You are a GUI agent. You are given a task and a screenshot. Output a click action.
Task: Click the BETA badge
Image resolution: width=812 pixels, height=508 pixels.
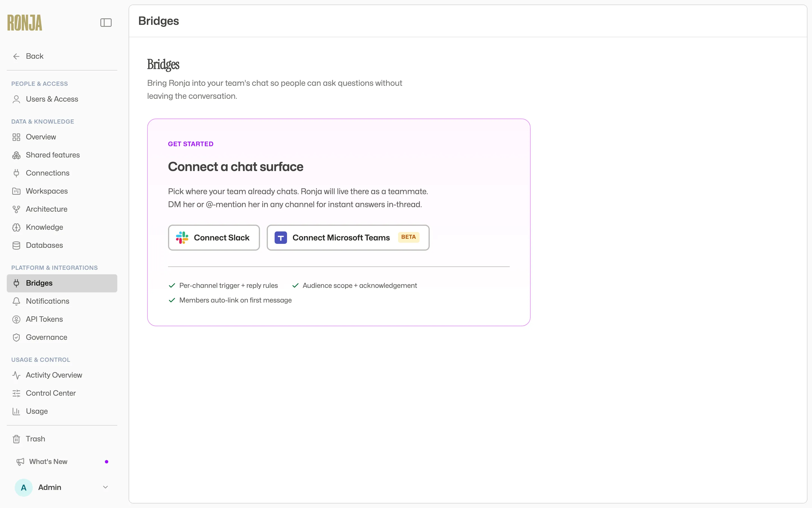[x=408, y=237]
